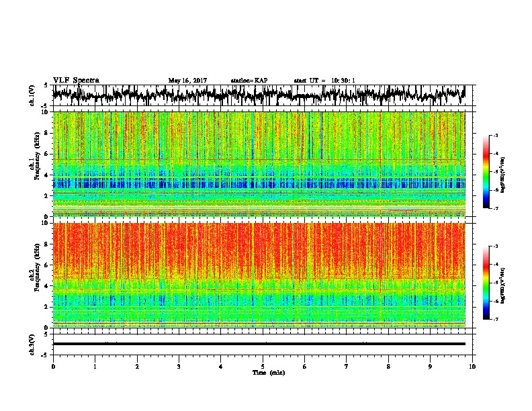Click the 8 kHz tick on ch.1 frequency axis
Screen dimensions: 532x411
(47, 133)
